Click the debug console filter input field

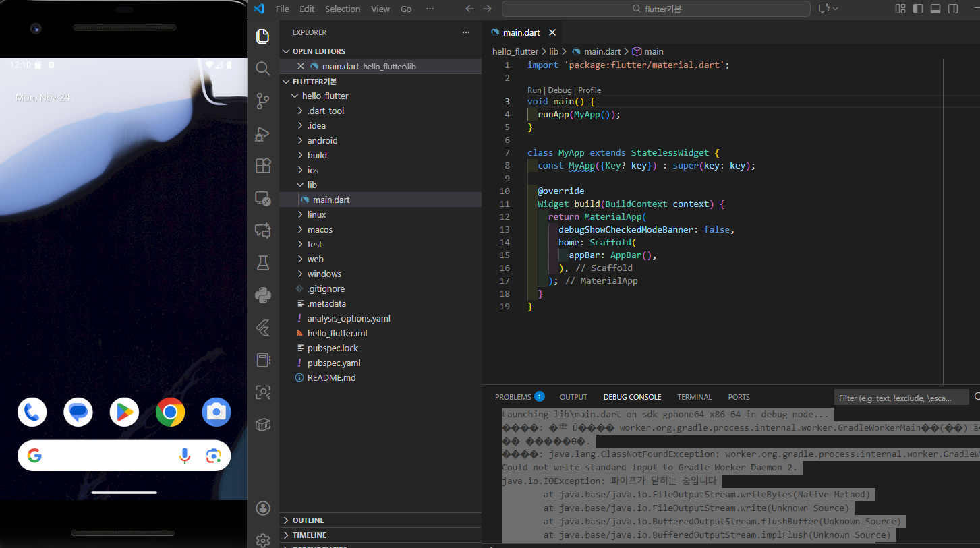[900, 398]
